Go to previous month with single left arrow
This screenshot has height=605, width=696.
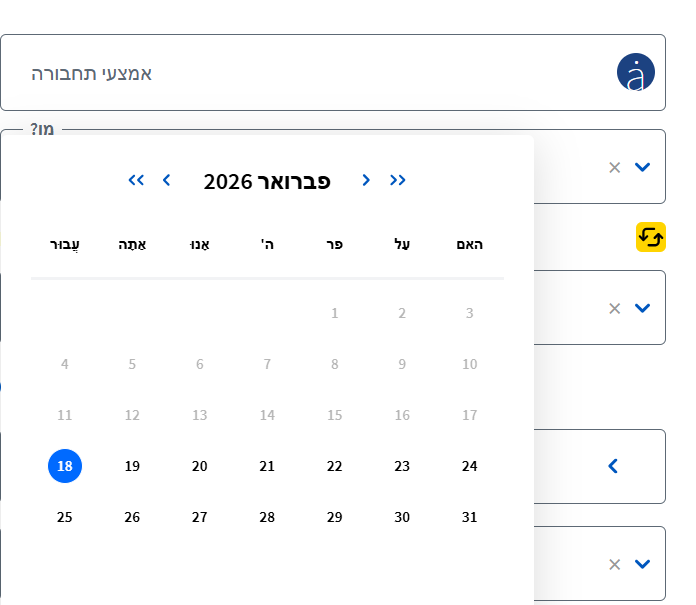pyautogui.click(x=166, y=180)
